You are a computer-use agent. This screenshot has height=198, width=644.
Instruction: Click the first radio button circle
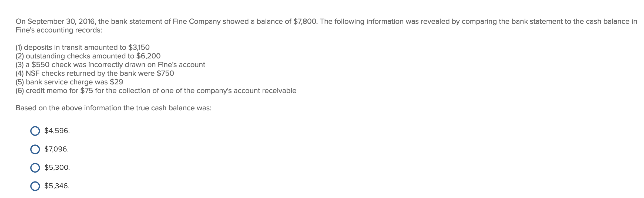point(35,131)
